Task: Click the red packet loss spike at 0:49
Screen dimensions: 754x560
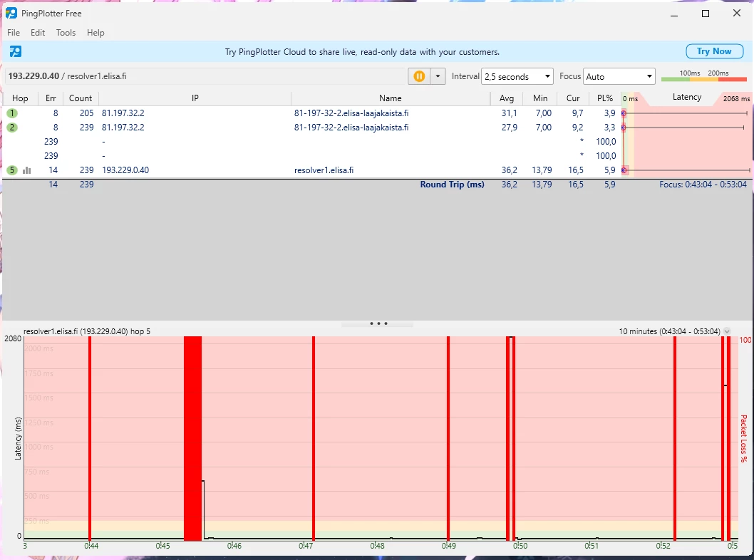Action: tap(448, 438)
